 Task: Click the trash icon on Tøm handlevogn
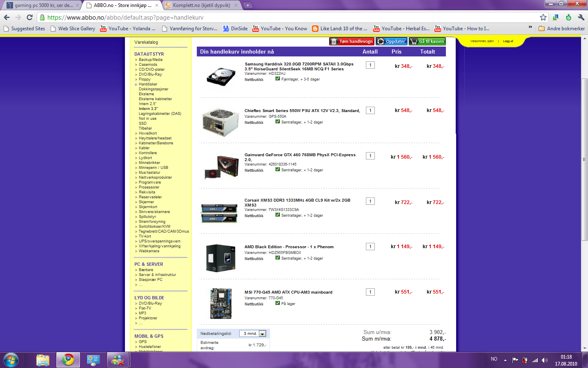(x=334, y=41)
